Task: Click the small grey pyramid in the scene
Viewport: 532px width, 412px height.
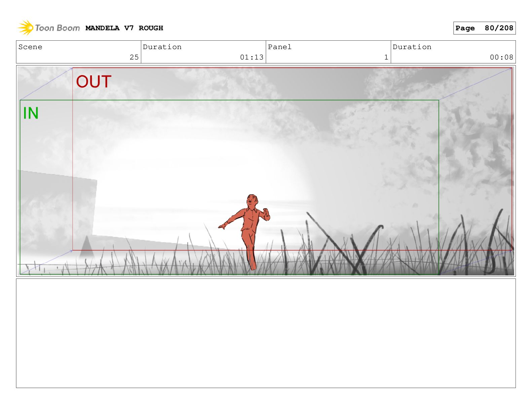Action: tap(87, 247)
